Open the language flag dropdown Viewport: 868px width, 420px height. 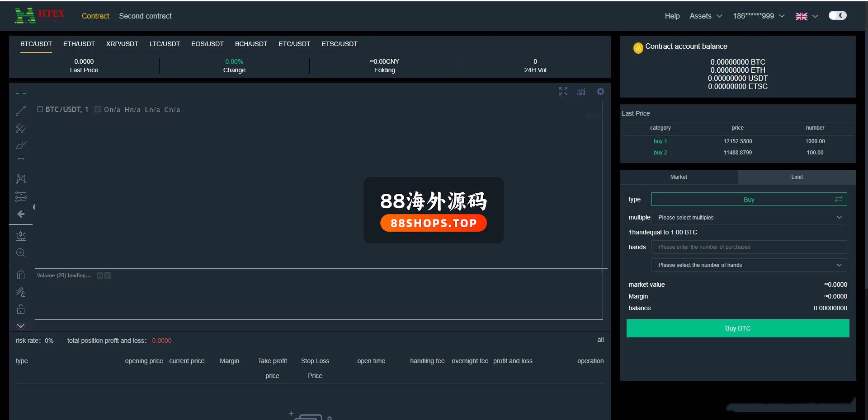pyautogui.click(x=807, y=16)
